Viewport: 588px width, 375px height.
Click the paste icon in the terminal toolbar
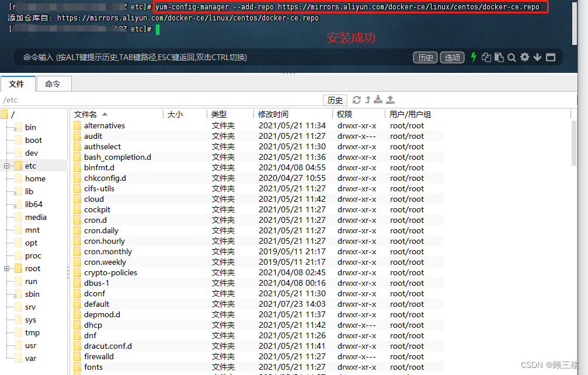pos(500,58)
